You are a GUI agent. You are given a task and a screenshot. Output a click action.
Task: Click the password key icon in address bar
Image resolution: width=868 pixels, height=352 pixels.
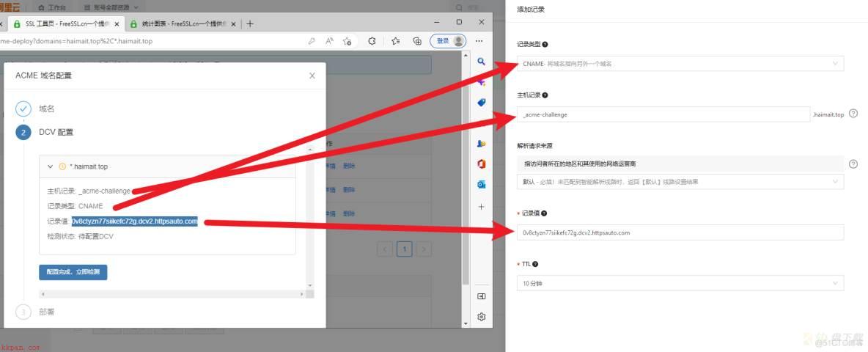[x=312, y=41]
